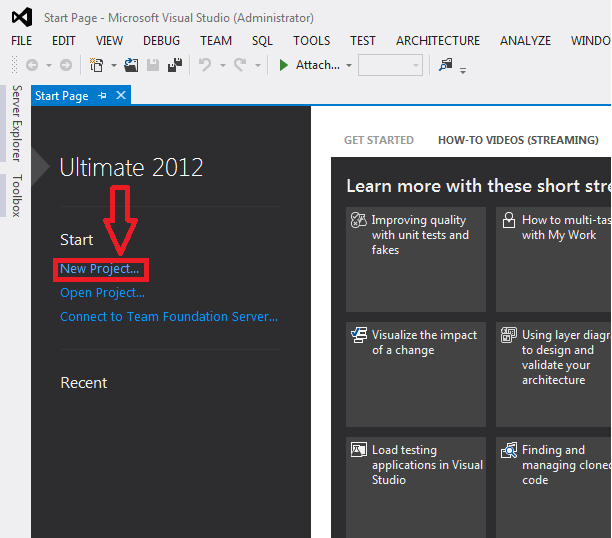
Task: Open the TOOLS menu
Action: [311, 41]
